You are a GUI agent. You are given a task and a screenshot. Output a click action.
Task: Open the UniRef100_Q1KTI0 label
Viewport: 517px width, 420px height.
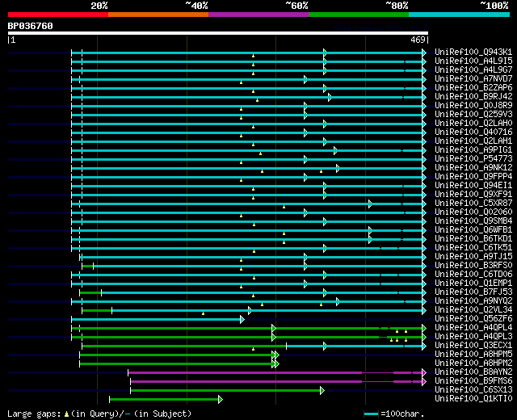pyautogui.click(x=473, y=399)
